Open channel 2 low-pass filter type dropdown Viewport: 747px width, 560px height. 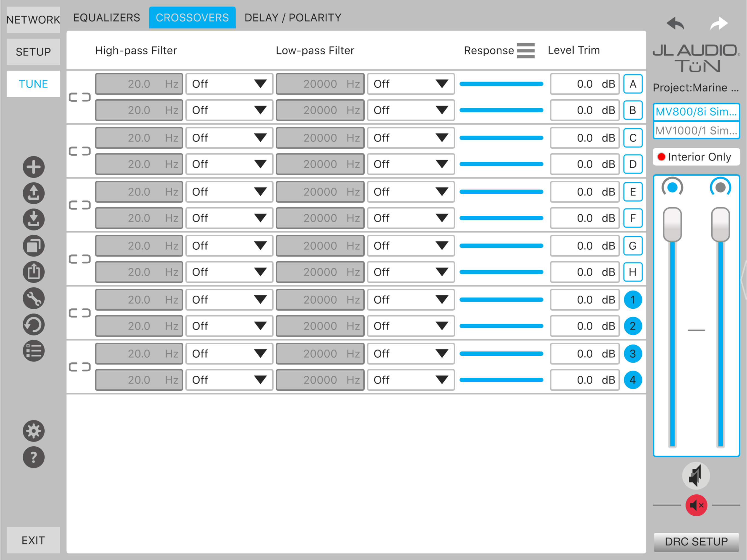tap(411, 326)
